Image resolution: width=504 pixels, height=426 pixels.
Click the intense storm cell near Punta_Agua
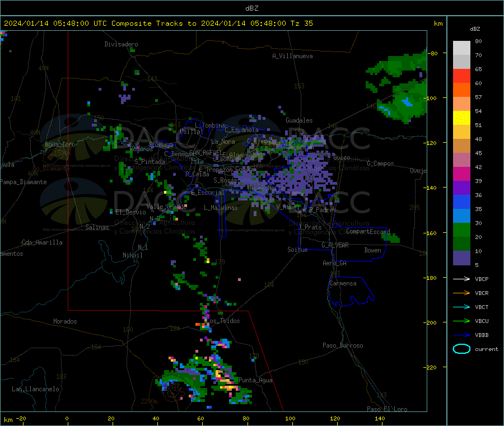pyautogui.click(x=225, y=381)
